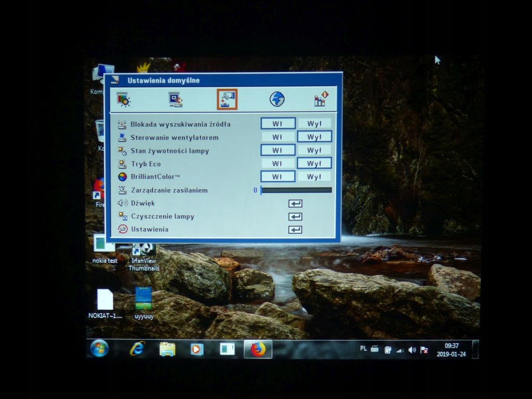532x399 pixels.
Task: Disable Sterowanie wentylatorem using Wył
Action: (315, 136)
